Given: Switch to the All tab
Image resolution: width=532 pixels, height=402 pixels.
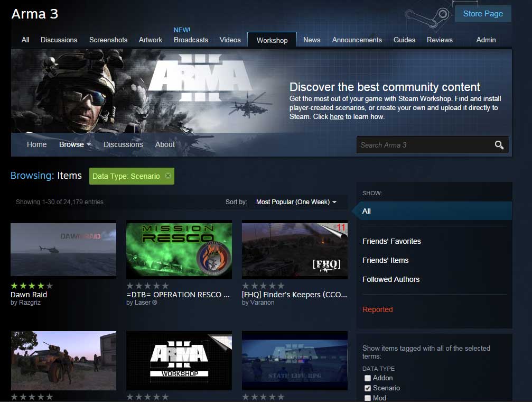Looking at the screenshot, I should (25, 40).
